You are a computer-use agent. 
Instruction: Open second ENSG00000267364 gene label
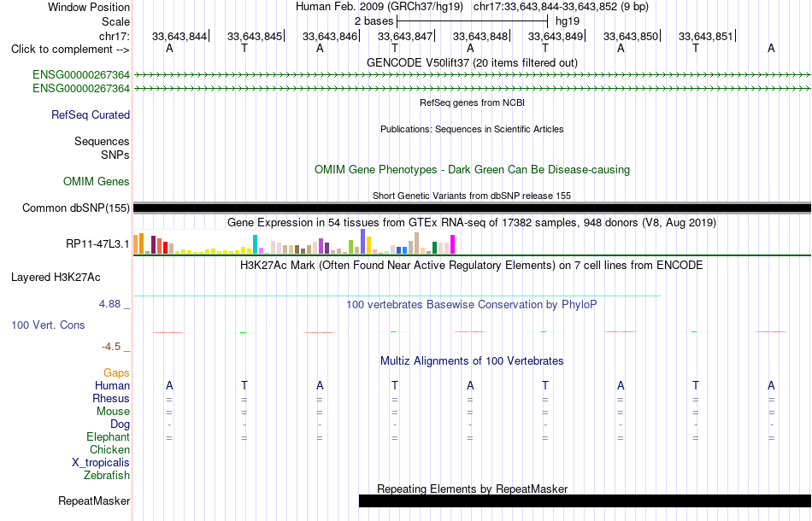point(81,89)
